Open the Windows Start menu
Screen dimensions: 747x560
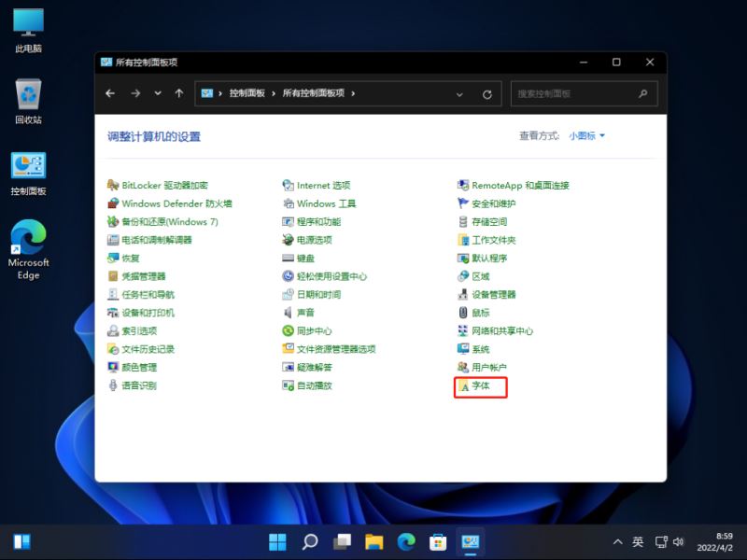pyautogui.click(x=278, y=541)
